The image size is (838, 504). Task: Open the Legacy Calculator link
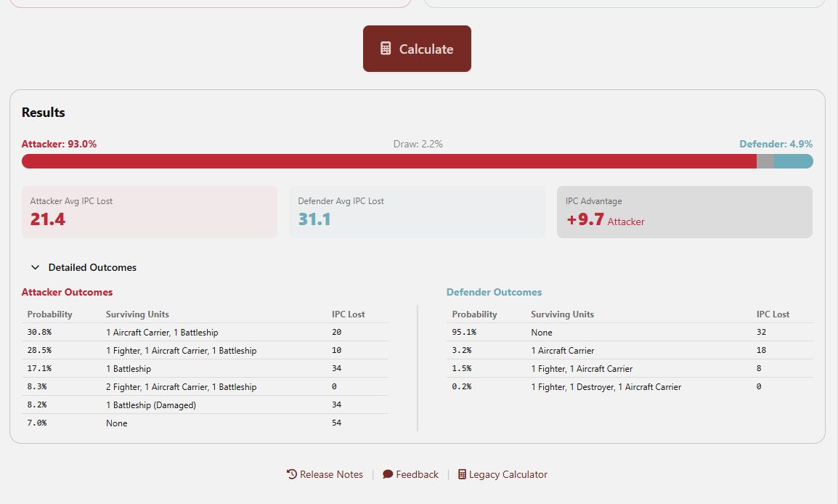508,474
